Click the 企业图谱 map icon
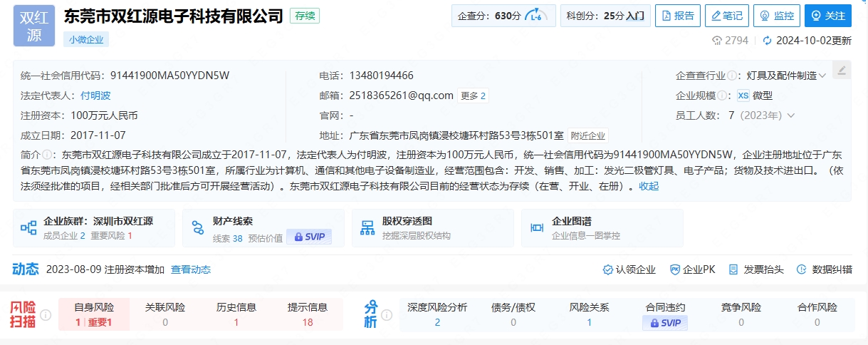This screenshot has height=345, width=868. pyautogui.click(x=537, y=228)
